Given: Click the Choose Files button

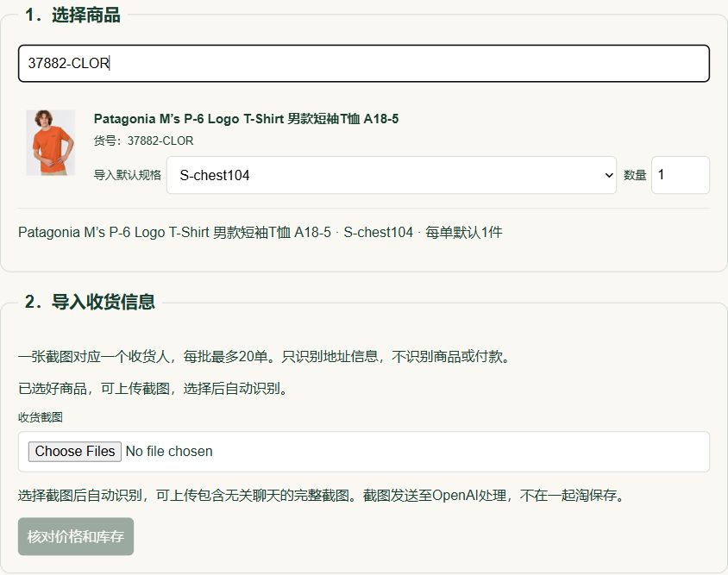Looking at the screenshot, I should (75, 451).
